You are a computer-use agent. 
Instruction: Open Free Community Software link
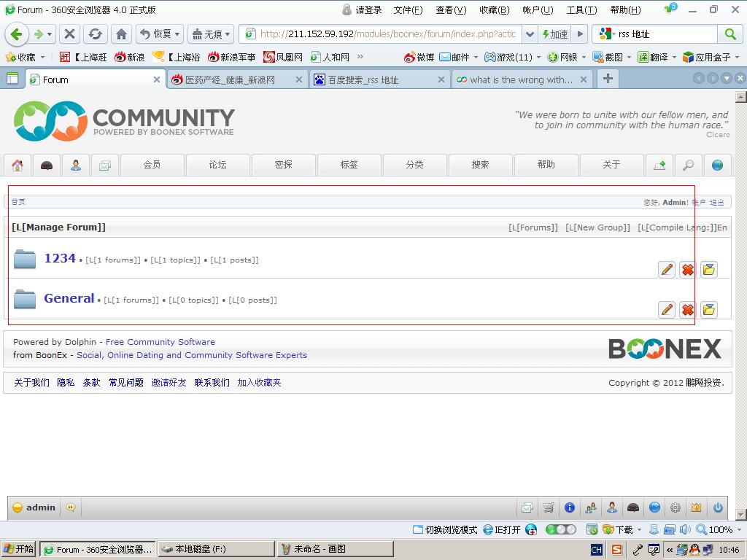(160, 342)
